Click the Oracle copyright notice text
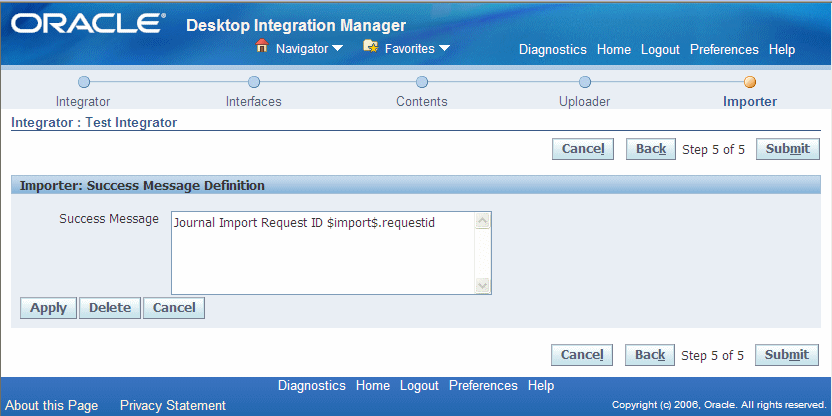This screenshot has width=832, height=416. 718,405
